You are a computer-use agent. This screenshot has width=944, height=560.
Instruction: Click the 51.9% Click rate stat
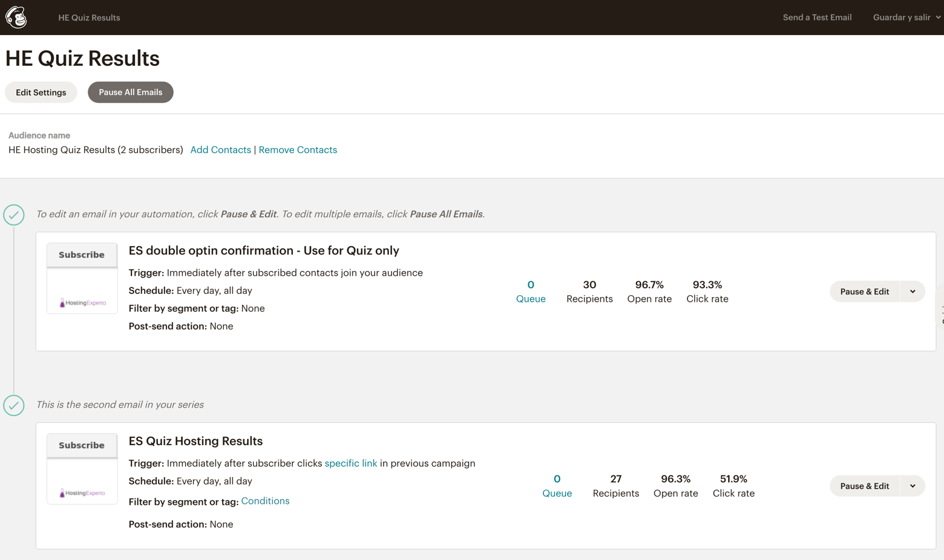[x=733, y=486]
